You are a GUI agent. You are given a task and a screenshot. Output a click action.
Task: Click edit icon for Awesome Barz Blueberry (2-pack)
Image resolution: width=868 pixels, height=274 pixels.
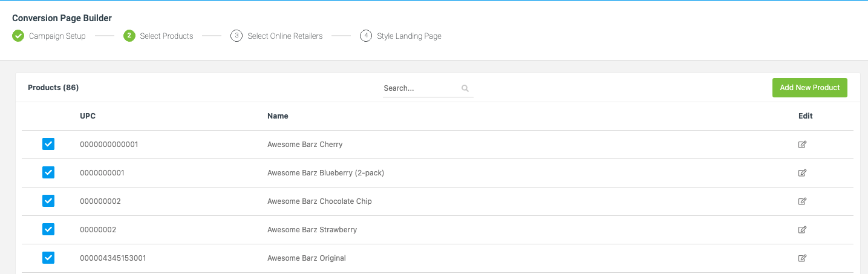[802, 173]
